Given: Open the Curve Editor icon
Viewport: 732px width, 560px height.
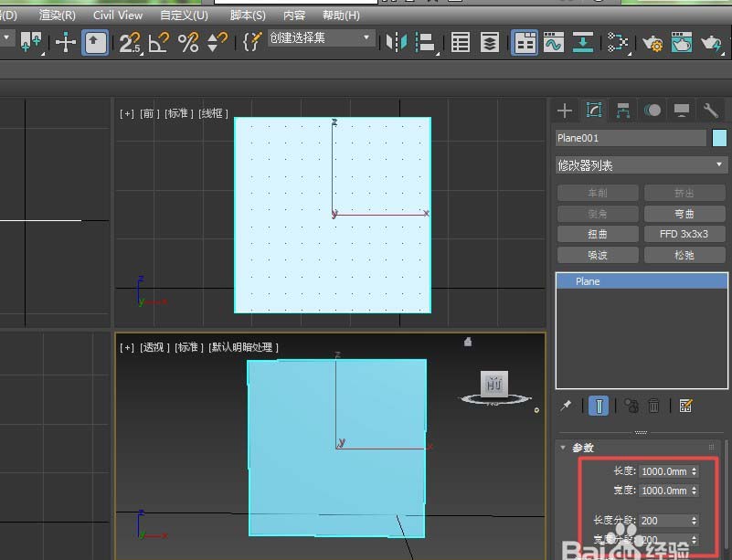Looking at the screenshot, I should [553, 42].
